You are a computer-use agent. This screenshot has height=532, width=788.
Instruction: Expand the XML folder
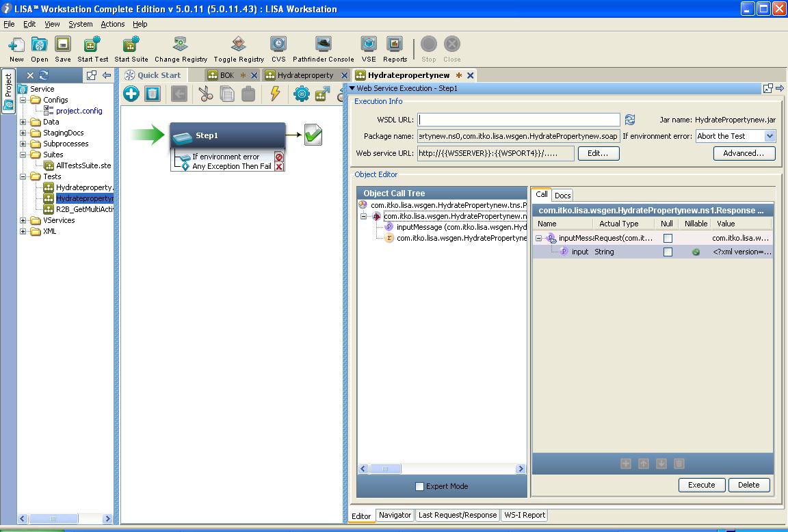[x=23, y=231]
